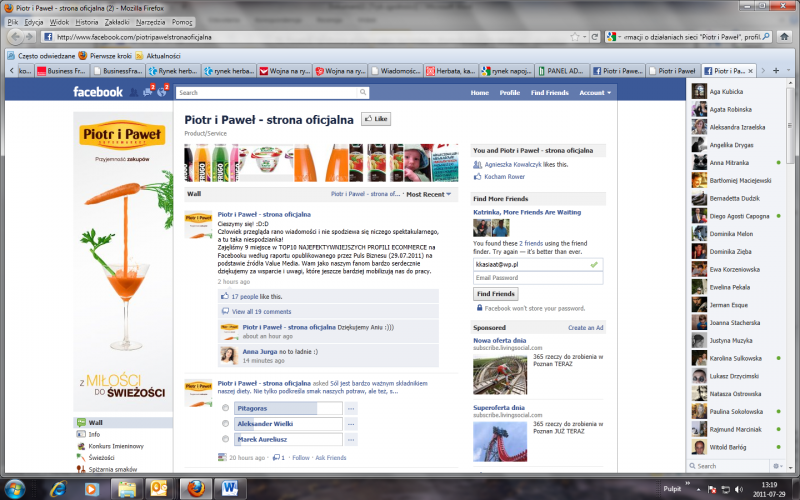
Task: Open the Most Recent wall filter dropdown
Action: click(429, 194)
